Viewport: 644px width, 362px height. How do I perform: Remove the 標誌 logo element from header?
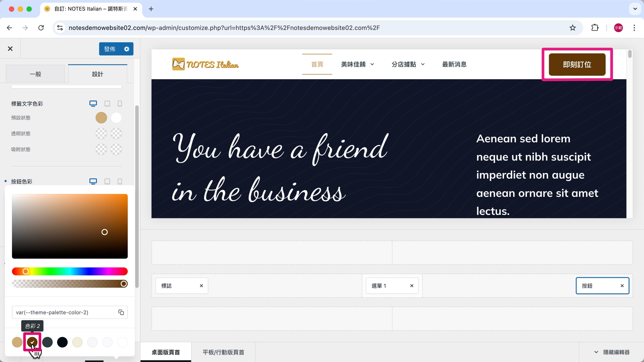click(x=201, y=286)
